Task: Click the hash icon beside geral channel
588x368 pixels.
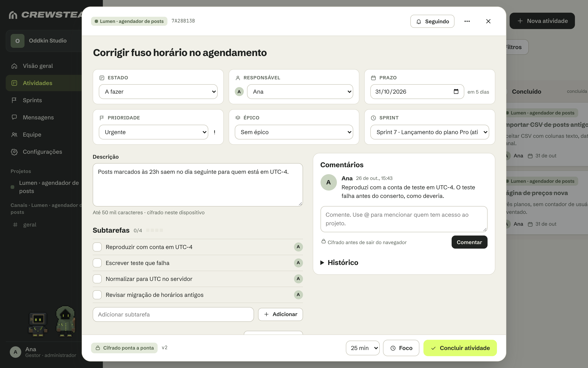Action: [x=15, y=224]
